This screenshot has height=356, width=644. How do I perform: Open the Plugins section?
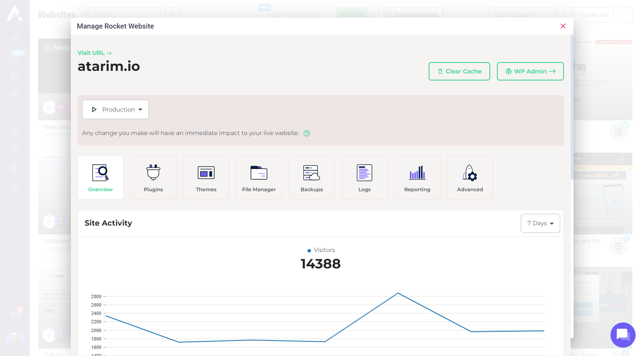[x=153, y=177]
